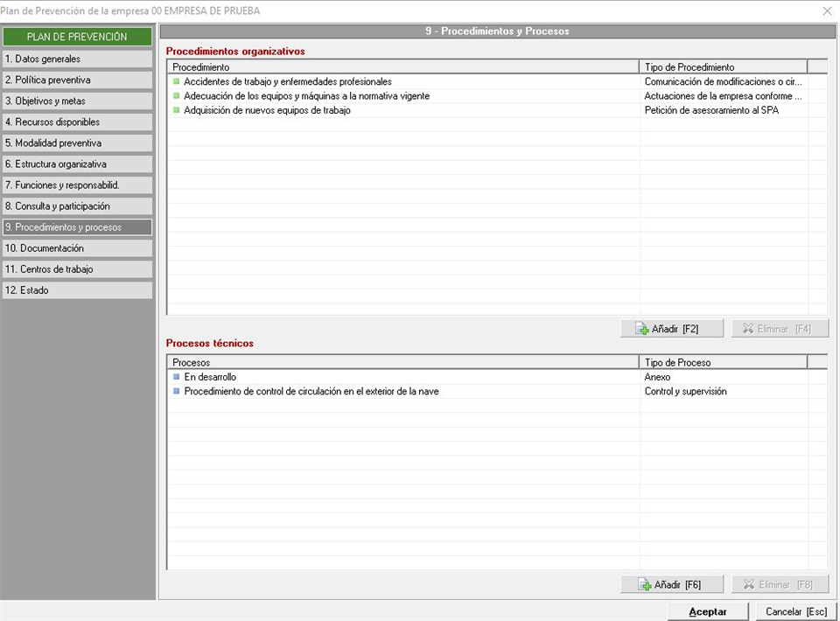The height and width of the screenshot is (621, 840).
Task: Click the Añadir [F2] plus icon
Action: [x=642, y=329]
